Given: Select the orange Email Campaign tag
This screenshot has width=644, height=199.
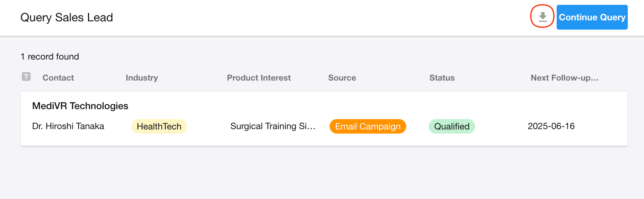Looking at the screenshot, I should (368, 126).
